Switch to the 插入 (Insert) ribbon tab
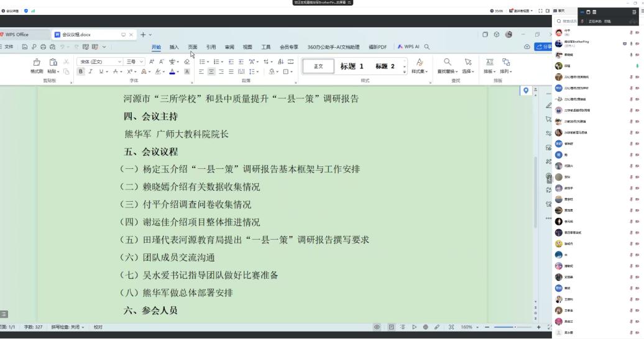This screenshot has height=339, width=644. click(x=174, y=47)
